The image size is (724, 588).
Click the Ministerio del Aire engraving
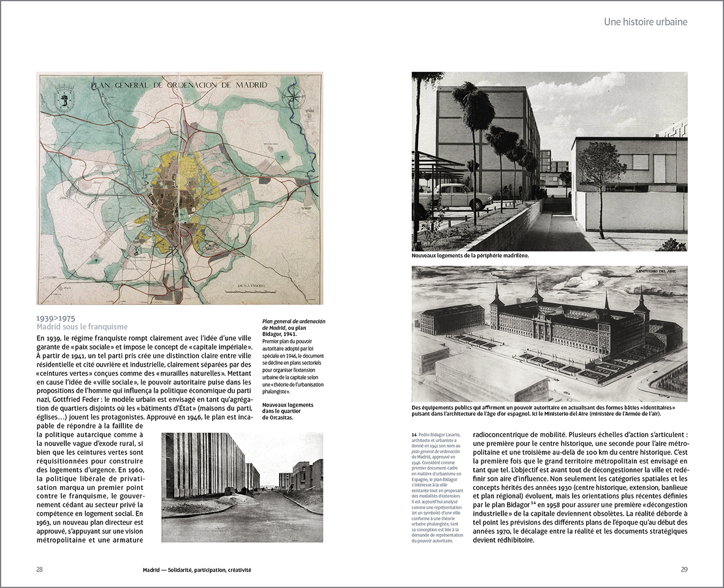point(549,334)
